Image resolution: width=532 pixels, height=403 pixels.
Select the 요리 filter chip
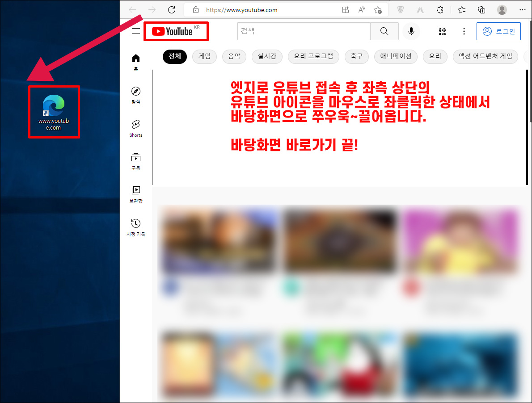pos(435,56)
